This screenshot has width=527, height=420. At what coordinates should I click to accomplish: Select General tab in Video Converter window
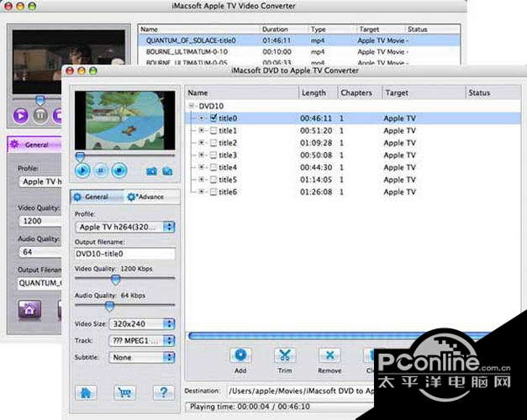[34, 144]
